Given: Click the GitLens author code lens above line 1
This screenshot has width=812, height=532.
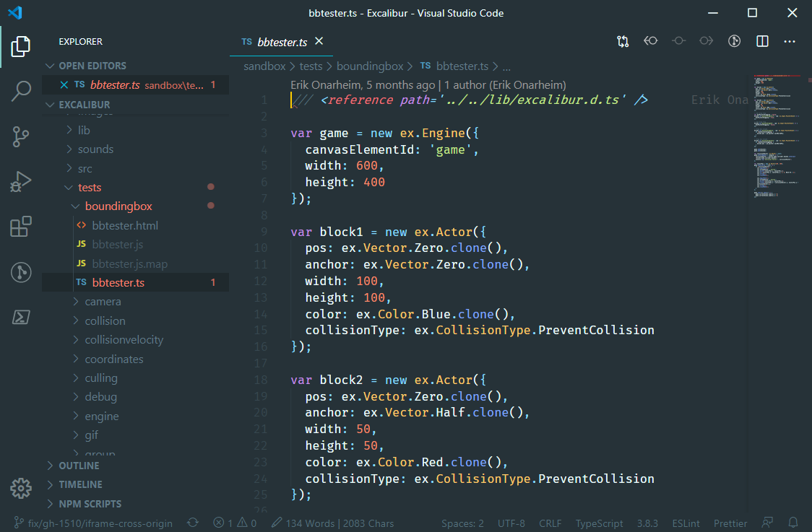Looking at the screenshot, I should [428, 85].
